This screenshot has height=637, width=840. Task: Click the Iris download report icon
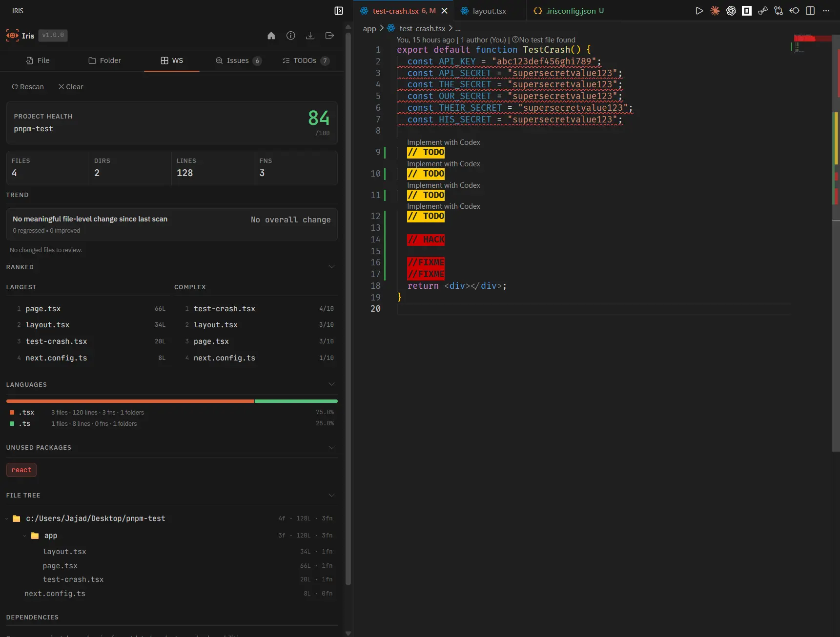pyautogui.click(x=310, y=36)
